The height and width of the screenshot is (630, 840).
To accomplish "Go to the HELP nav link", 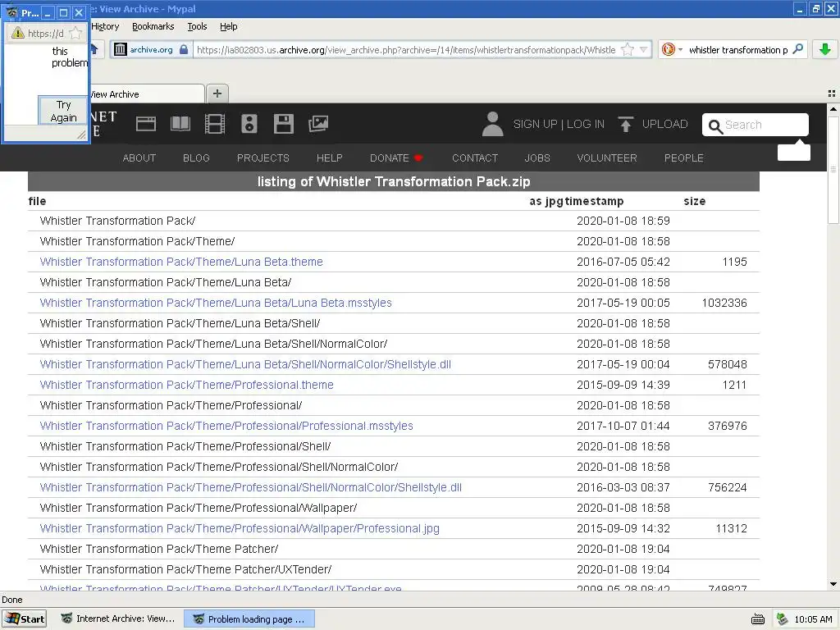I will coord(329,158).
